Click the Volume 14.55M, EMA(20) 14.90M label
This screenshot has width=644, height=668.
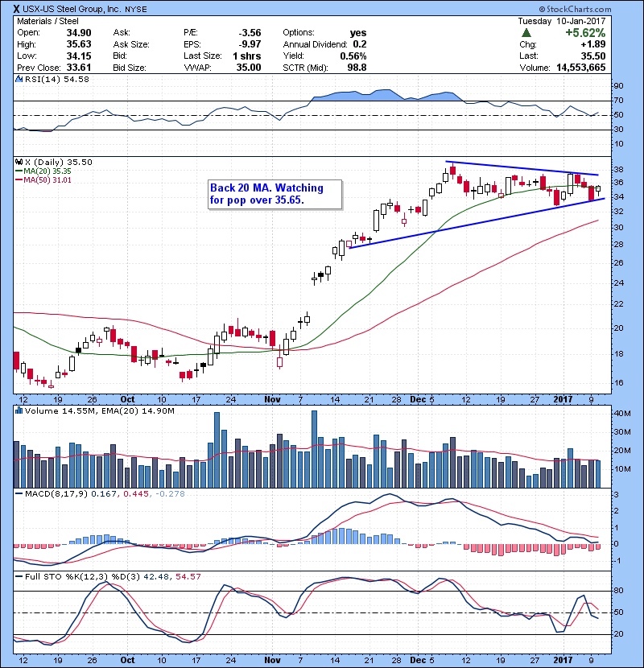100,410
